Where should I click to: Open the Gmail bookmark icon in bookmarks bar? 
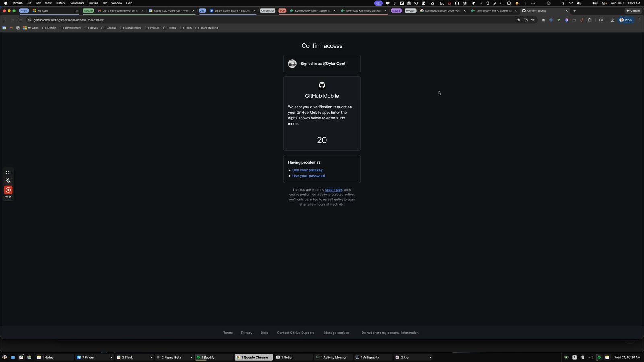11,28
